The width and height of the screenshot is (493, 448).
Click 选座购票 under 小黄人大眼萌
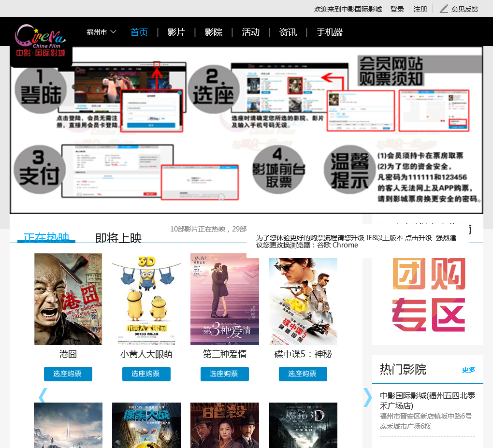tap(146, 374)
